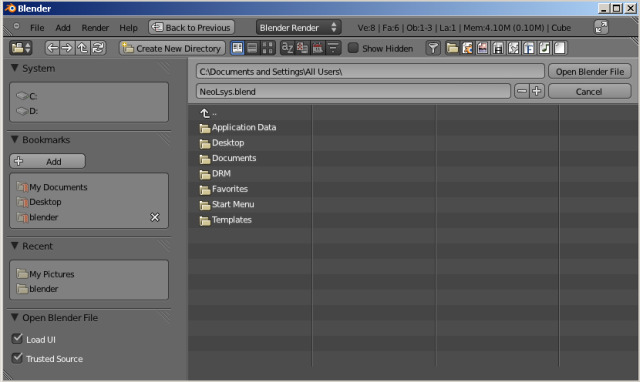Toggle text files filter icon
The width and height of the screenshot is (640, 382).
[x=560, y=48]
